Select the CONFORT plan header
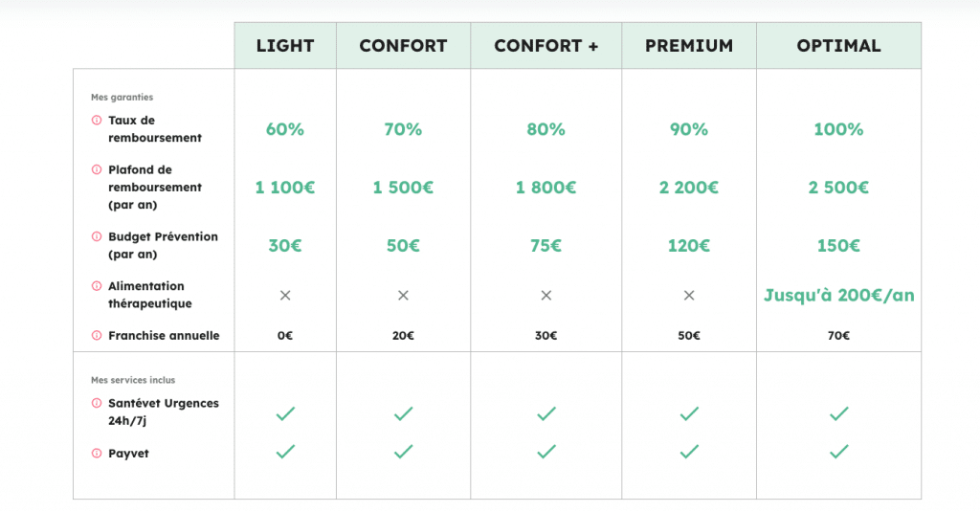Screen dimensions: 980x512 point(403,46)
